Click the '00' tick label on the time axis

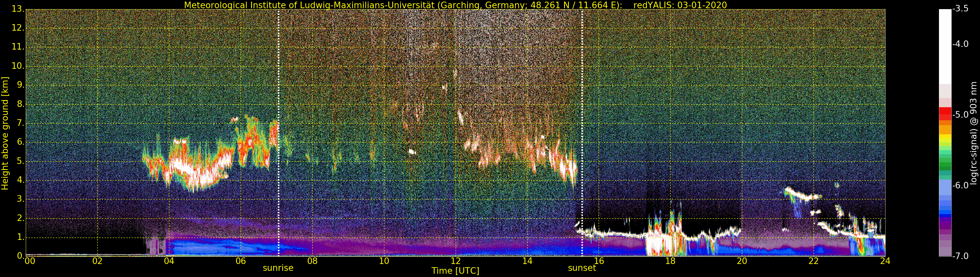coord(30,261)
